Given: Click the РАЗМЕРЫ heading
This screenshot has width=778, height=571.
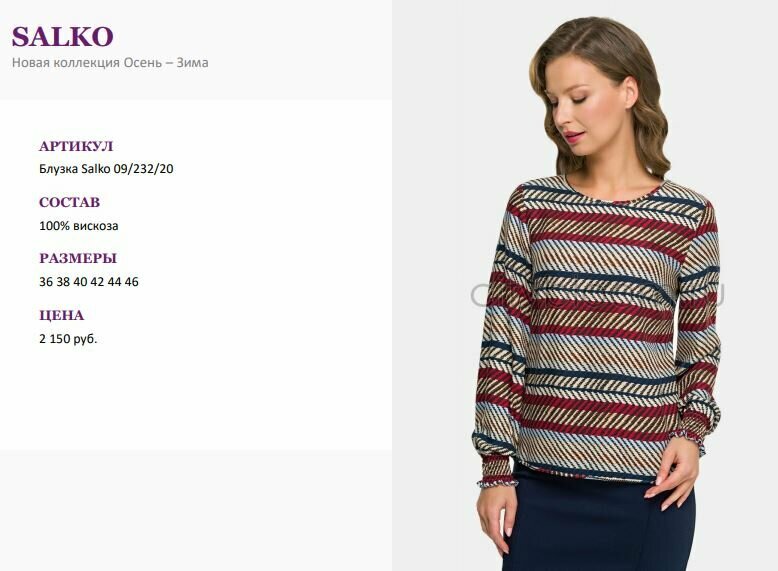Looking at the screenshot, I should point(78,258).
